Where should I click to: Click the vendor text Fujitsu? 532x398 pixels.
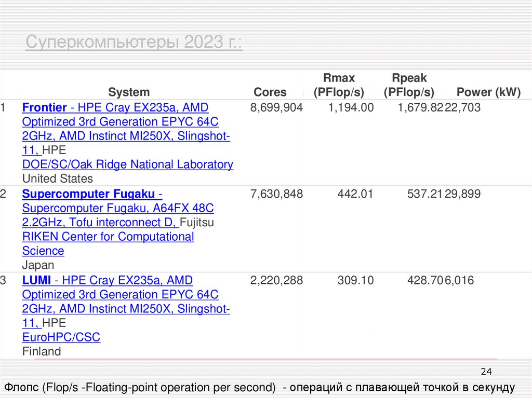(197, 223)
